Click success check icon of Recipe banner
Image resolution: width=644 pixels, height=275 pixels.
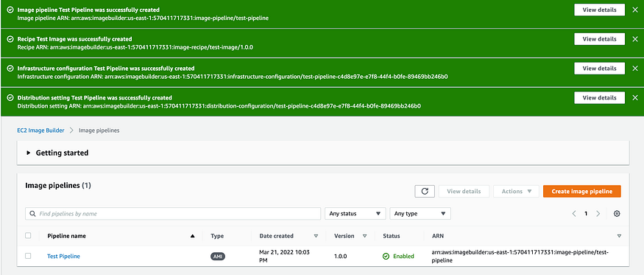point(10,39)
